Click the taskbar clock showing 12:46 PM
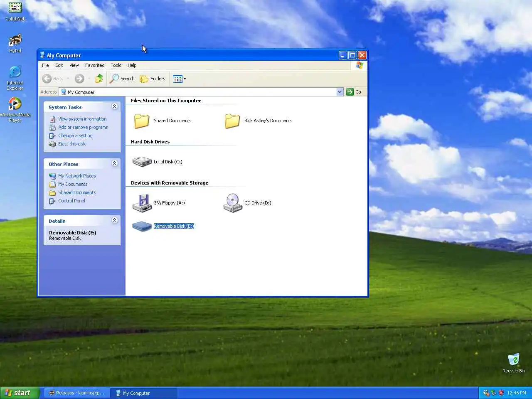This screenshot has height=399, width=532. pyautogui.click(x=517, y=393)
